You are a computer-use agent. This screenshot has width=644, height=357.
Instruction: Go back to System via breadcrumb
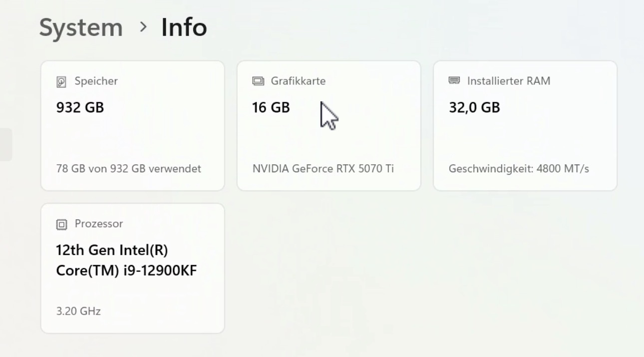click(x=81, y=27)
